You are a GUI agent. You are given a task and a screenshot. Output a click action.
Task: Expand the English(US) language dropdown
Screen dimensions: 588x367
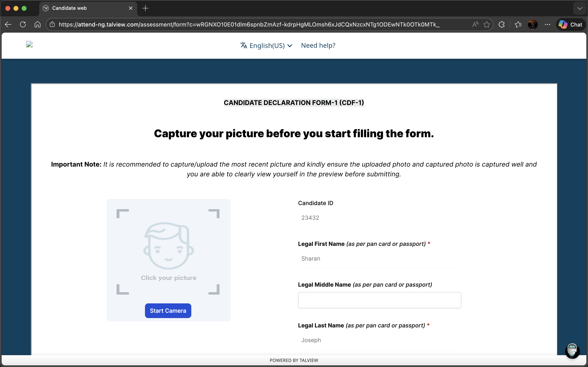pos(267,45)
